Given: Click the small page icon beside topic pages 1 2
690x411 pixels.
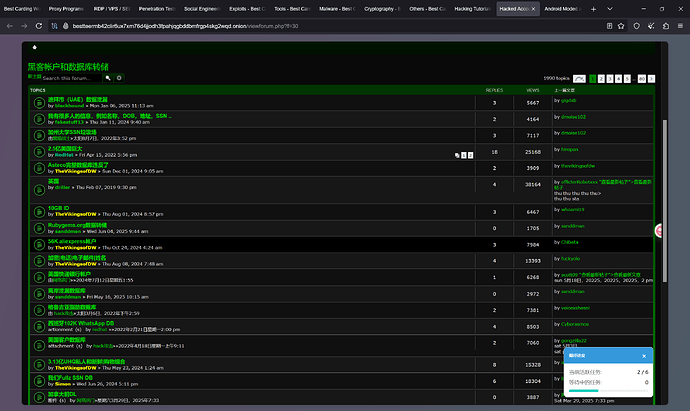Looking at the screenshot, I should coord(457,155).
